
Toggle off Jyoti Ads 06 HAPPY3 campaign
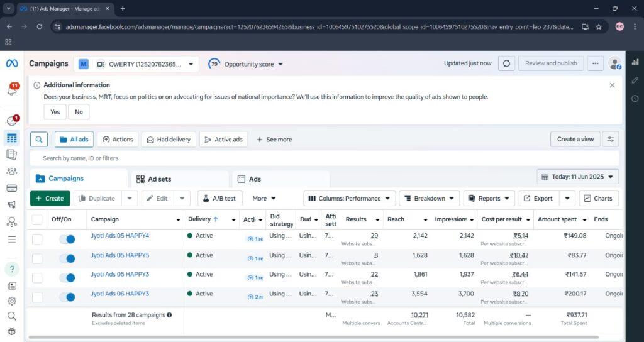click(x=67, y=297)
